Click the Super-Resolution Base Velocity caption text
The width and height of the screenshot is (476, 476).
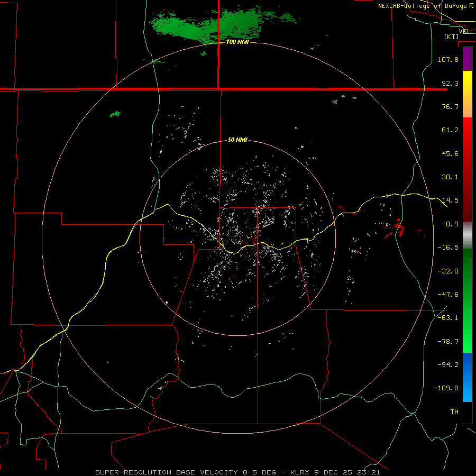click(237, 472)
